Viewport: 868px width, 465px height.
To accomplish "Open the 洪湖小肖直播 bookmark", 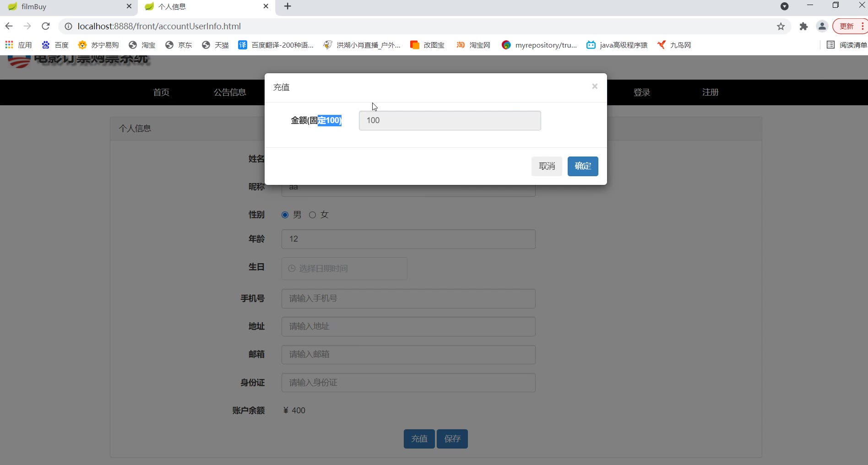I will point(362,45).
